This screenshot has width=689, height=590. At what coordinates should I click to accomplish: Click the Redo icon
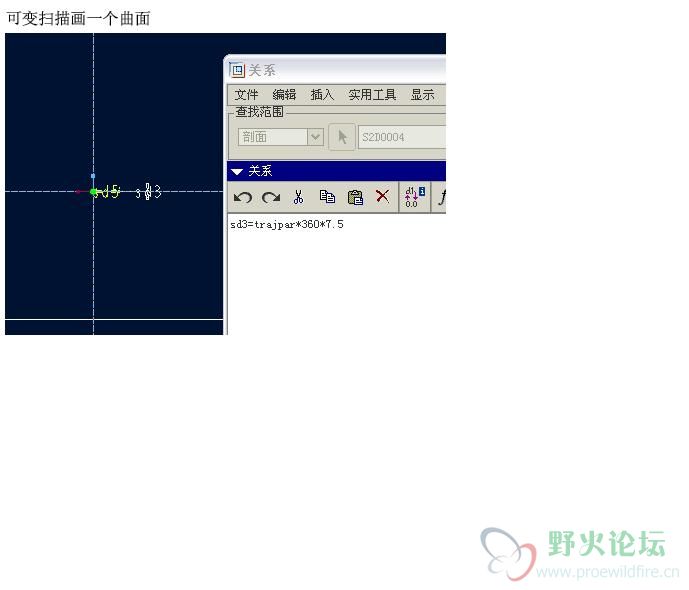point(271,198)
